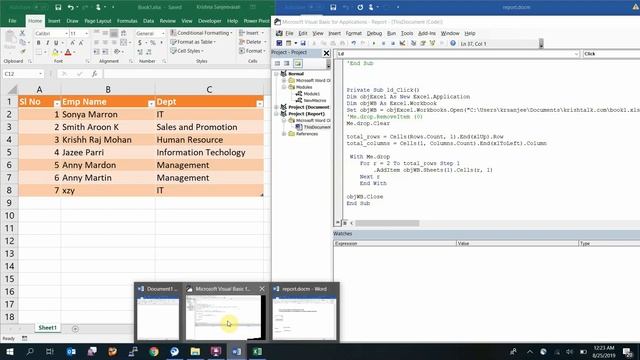Click the Excel Undo icon in title bar
Screen dimensions: 640x360
coord(71,7)
